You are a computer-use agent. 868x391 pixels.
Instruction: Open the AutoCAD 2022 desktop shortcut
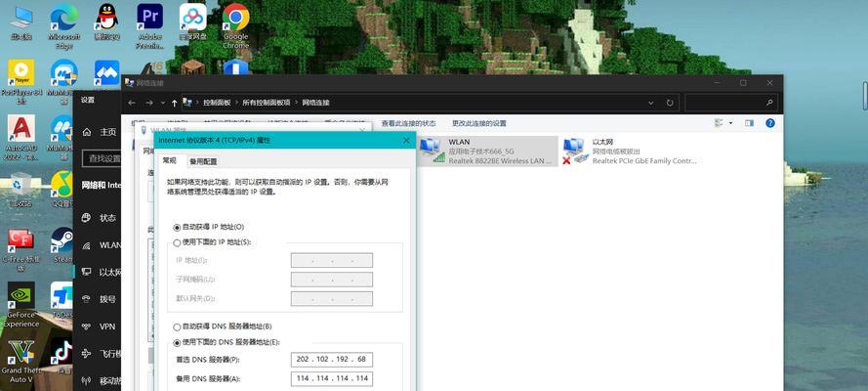pyautogui.click(x=21, y=136)
